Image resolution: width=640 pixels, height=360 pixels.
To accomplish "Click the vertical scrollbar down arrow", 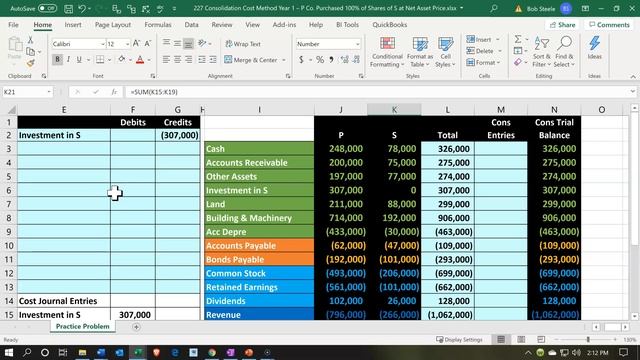I will pos(634,316).
